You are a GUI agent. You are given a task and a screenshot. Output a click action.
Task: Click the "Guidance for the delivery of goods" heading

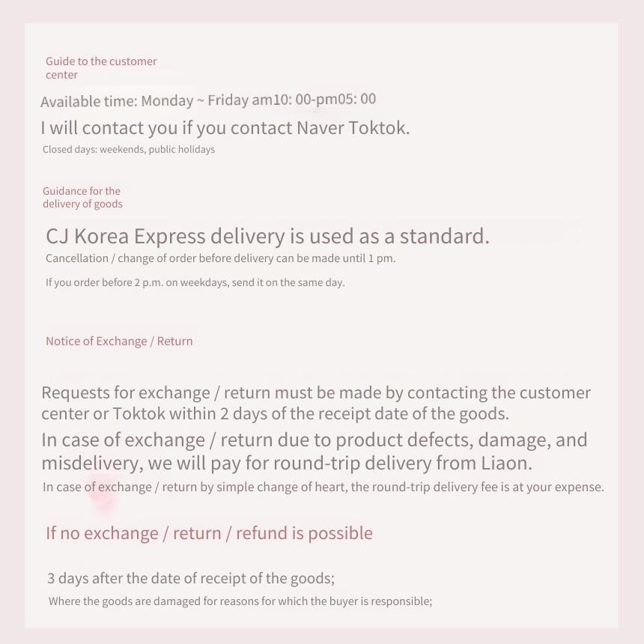click(x=82, y=197)
